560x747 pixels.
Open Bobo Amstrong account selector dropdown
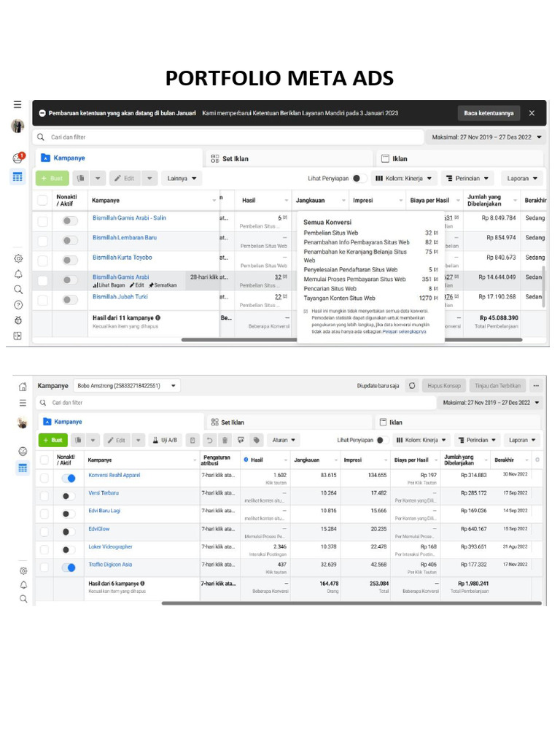(x=128, y=386)
